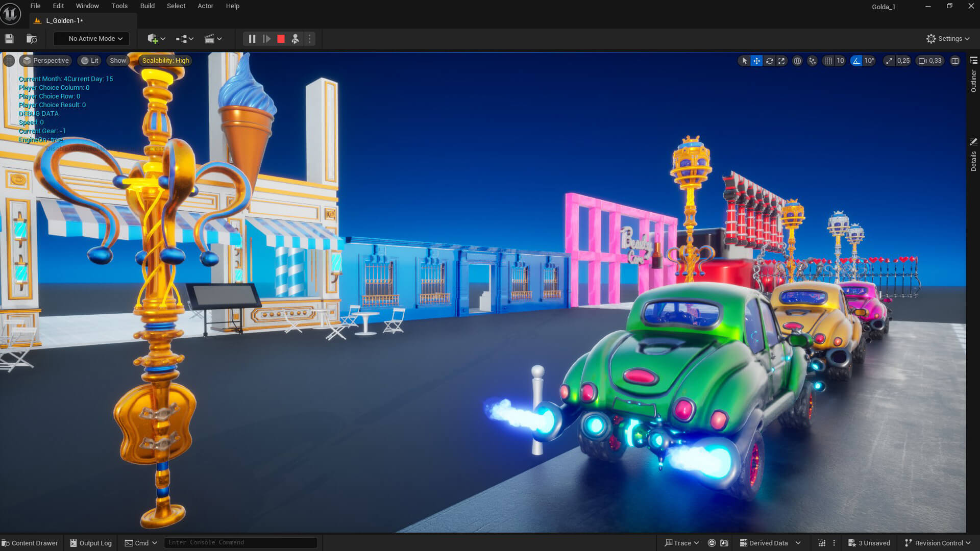Open the viewport layout grid icon
The image size is (980, 551).
(x=955, y=61)
